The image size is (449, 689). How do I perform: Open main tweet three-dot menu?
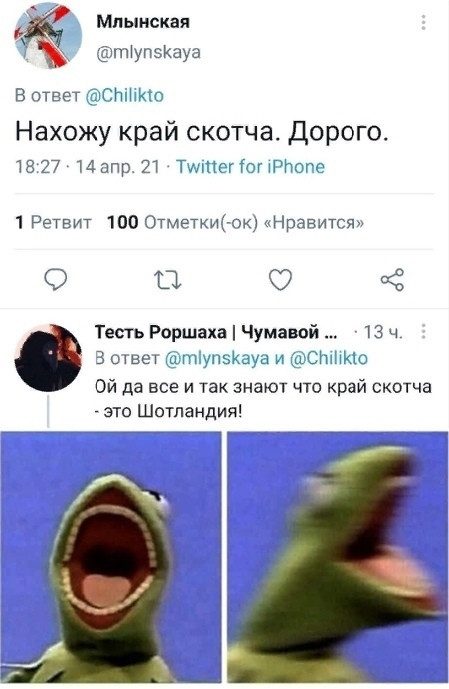click(423, 22)
